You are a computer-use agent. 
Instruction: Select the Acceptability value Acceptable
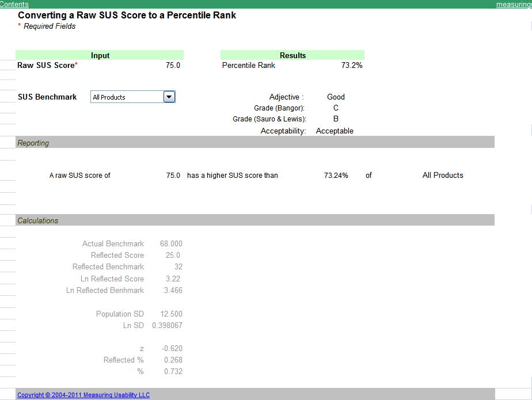pos(335,131)
